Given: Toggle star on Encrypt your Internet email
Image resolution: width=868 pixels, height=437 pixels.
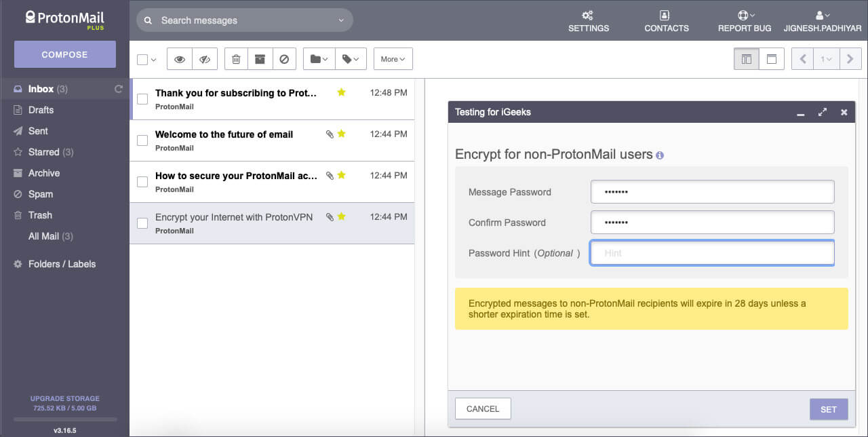Looking at the screenshot, I should point(341,216).
